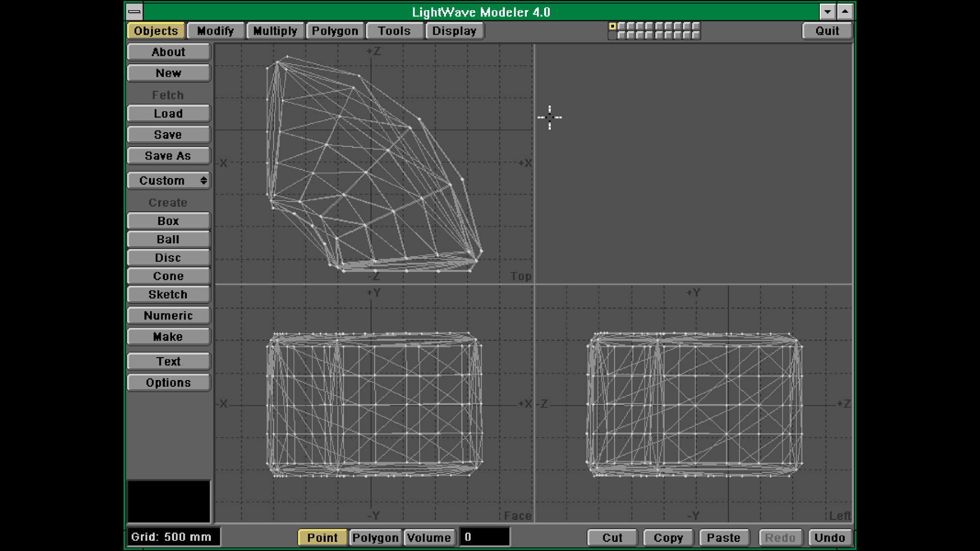Click the Make button
Screen dimensions: 980x551
coord(168,337)
